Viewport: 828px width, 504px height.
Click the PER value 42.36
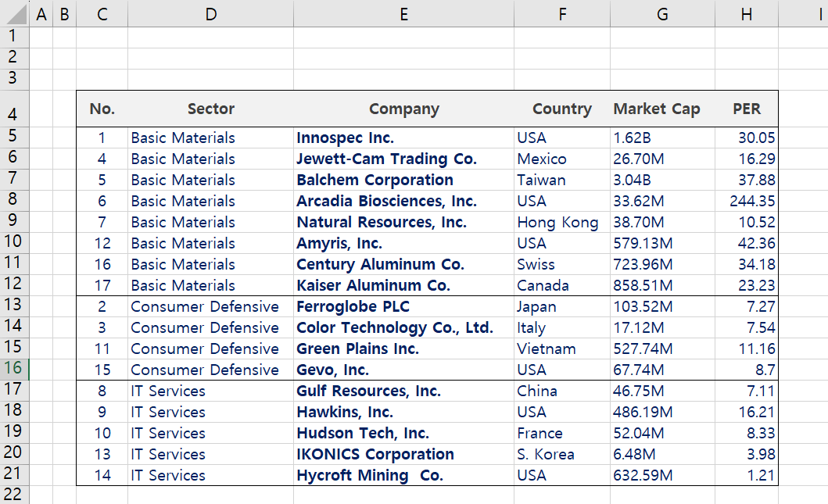click(746, 243)
